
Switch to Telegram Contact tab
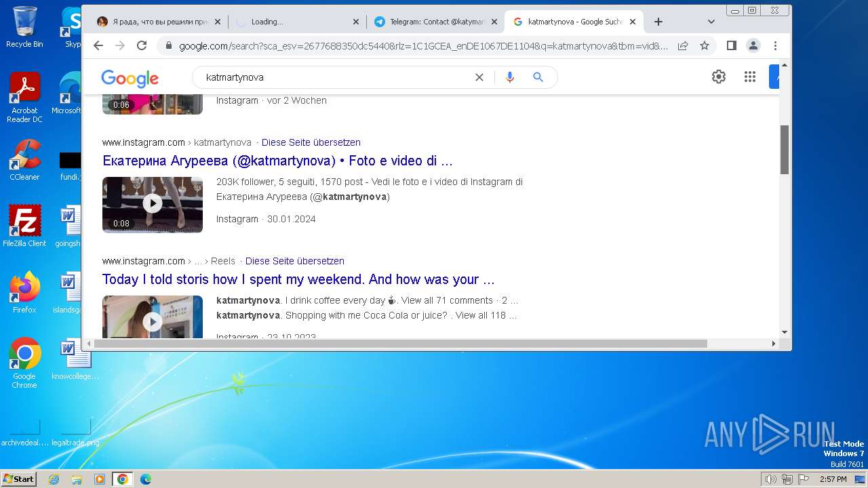pyautogui.click(x=435, y=22)
